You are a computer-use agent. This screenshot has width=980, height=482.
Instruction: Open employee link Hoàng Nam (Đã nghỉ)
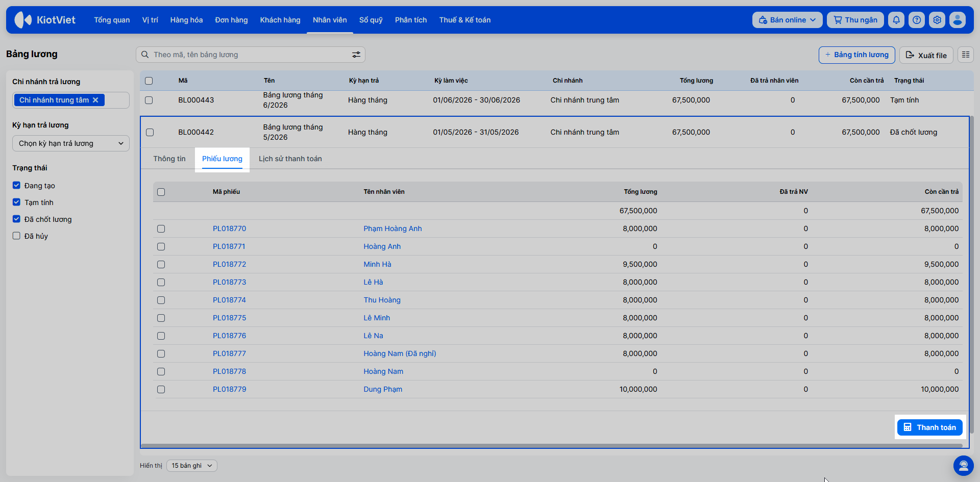pyautogui.click(x=400, y=353)
